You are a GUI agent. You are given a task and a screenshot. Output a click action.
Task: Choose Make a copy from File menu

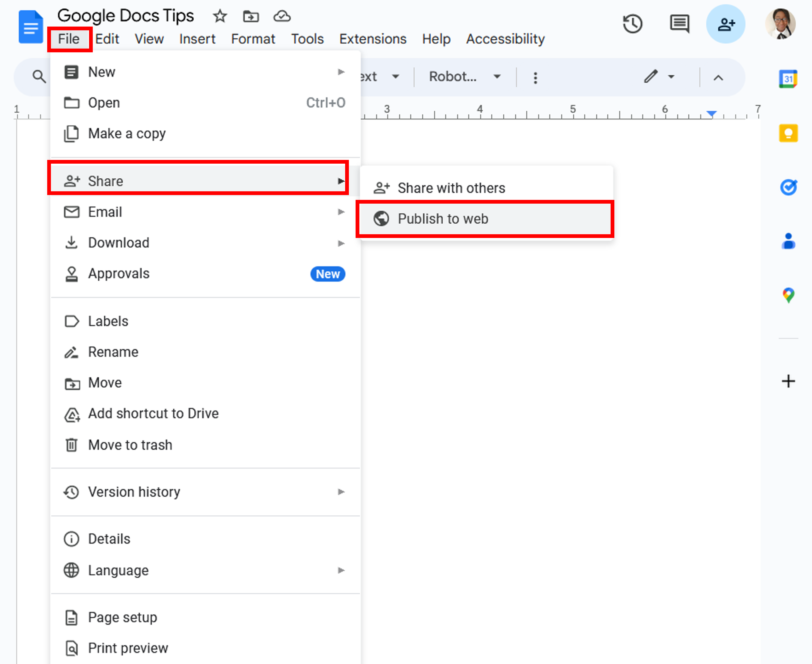127,134
